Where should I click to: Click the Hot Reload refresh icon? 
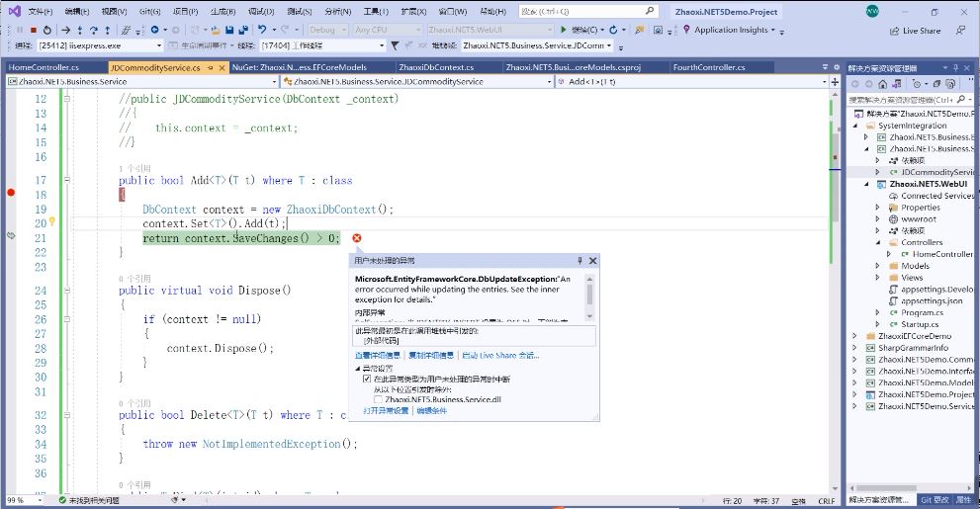(613, 30)
